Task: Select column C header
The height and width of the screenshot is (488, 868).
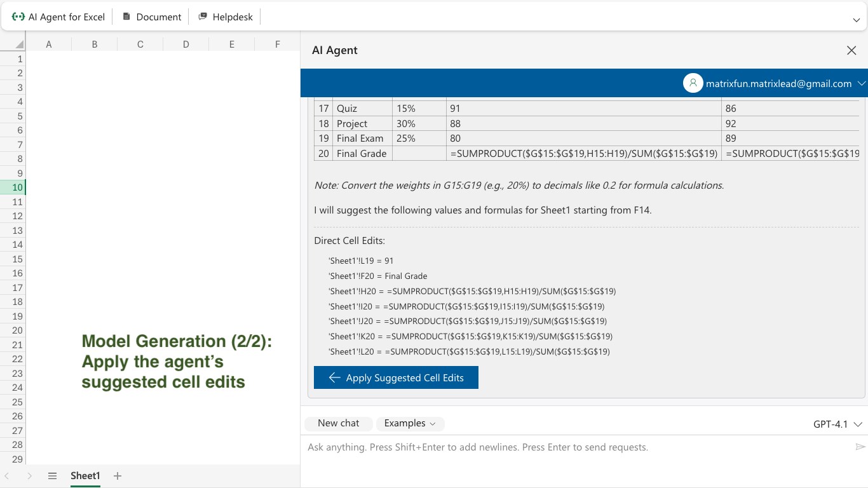Action: [x=140, y=44]
